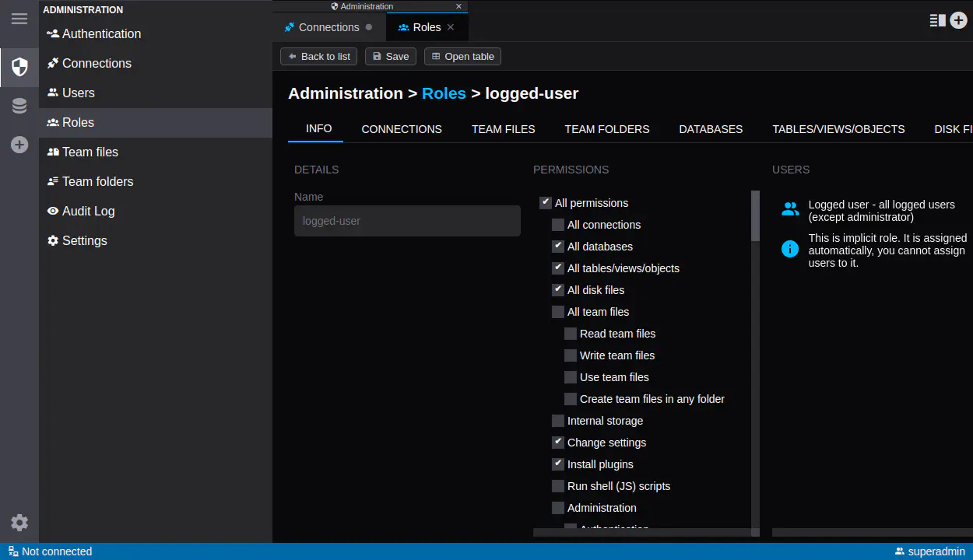Screen dimensions: 973x560
Task: Open the database icon in sidebar
Action: point(19,106)
